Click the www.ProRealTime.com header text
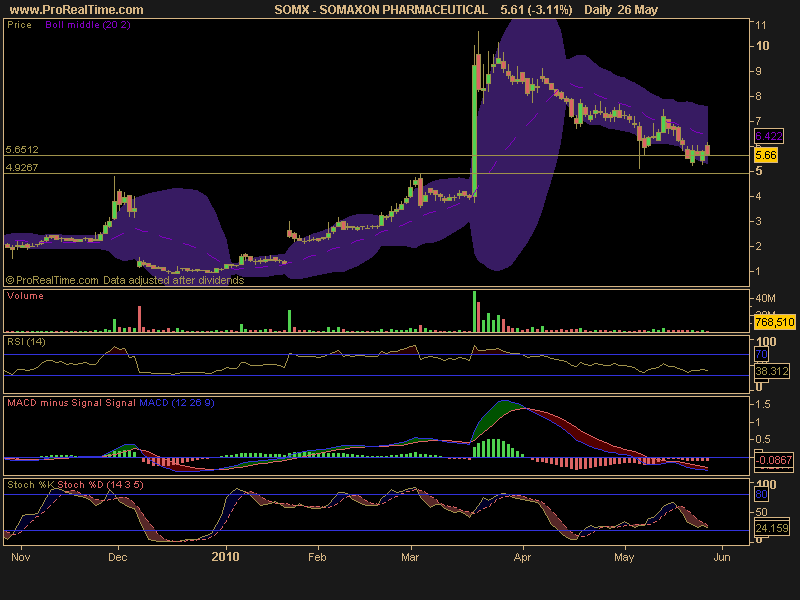The height and width of the screenshot is (600, 800). (x=77, y=10)
